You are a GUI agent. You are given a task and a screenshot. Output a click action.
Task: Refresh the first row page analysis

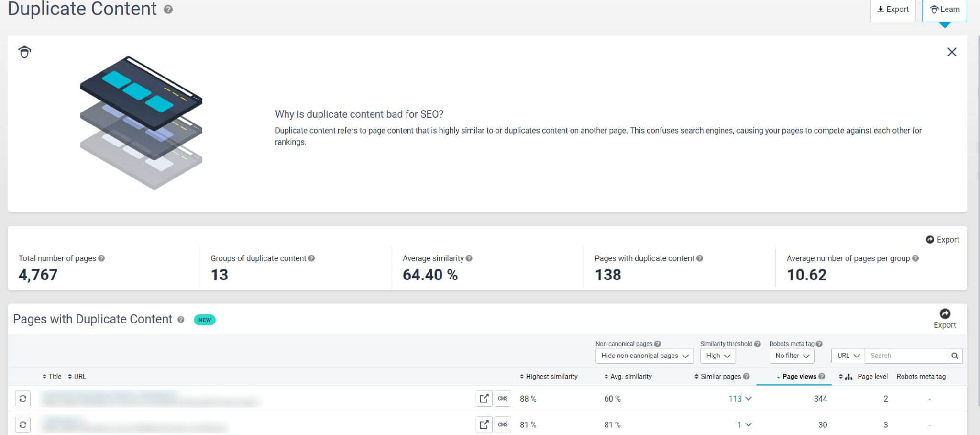pyautogui.click(x=23, y=399)
